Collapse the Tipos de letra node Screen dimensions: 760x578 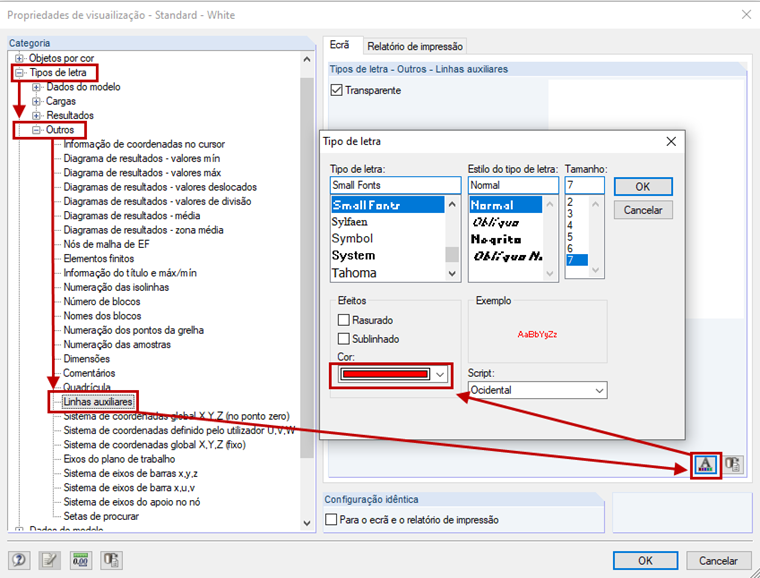pyautogui.click(x=19, y=73)
